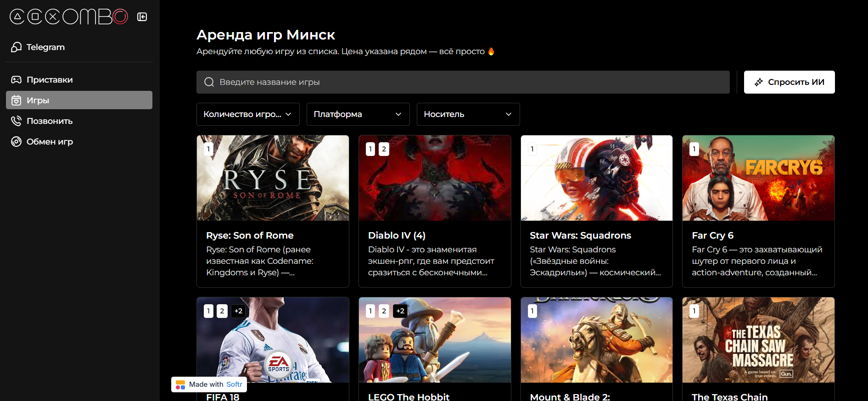Open Far Cry 6 game title
This screenshot has width=868, height=401.
pos(712,235)
